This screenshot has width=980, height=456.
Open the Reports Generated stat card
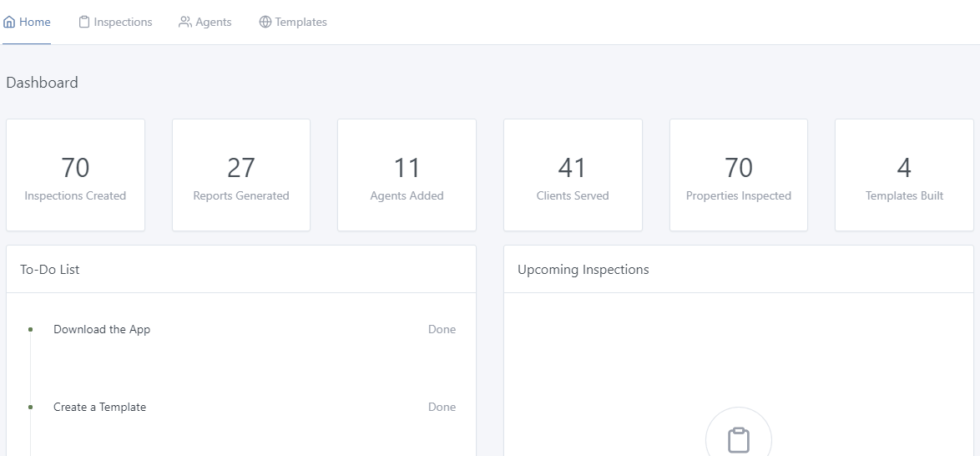tap(241, 175)
